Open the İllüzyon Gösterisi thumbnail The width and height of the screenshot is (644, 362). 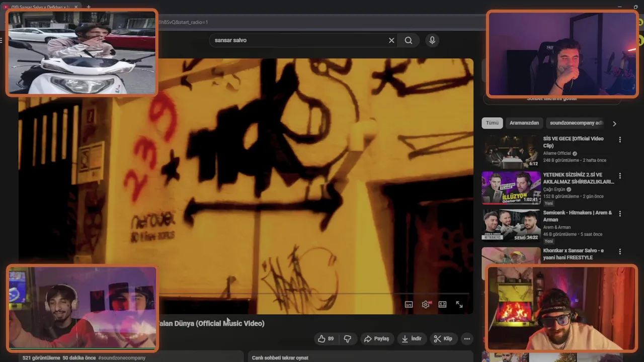(511, 188)
